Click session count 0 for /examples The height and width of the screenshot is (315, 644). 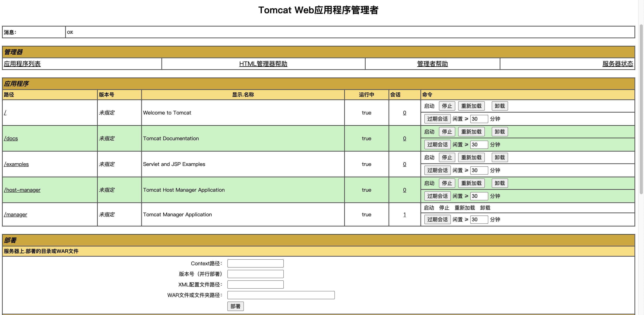(405, 164)
